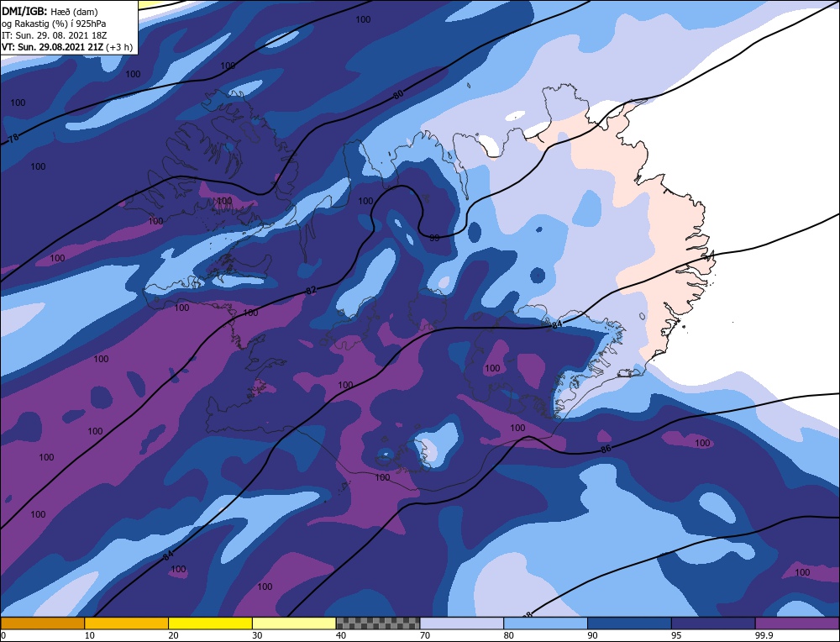
Task: Click the checkered 40-70 legend swatch
Action: point(378,623)
